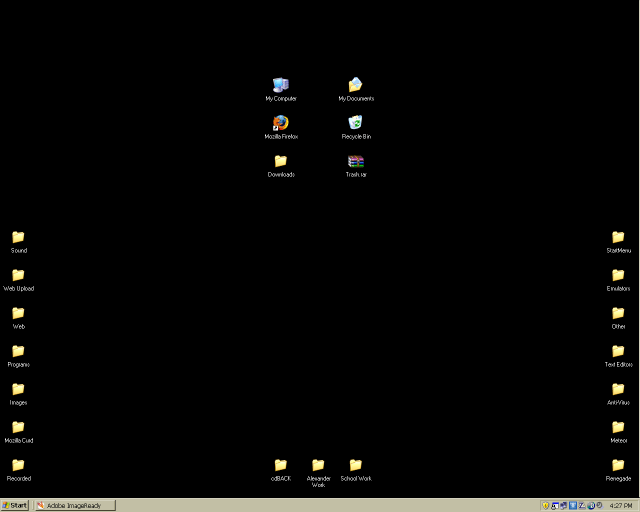Select the Recycle Bin icon
The image size is (640, 512).
(355, 124)
